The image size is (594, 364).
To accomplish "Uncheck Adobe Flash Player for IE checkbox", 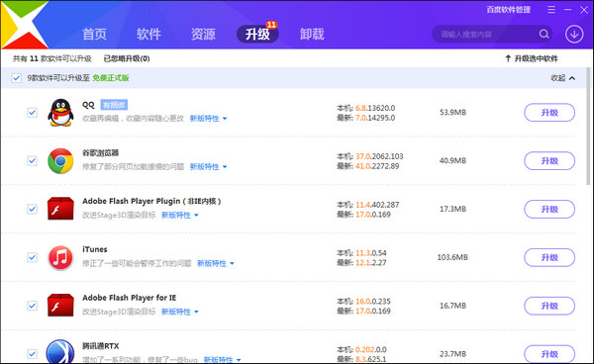I will coord(33,306).
